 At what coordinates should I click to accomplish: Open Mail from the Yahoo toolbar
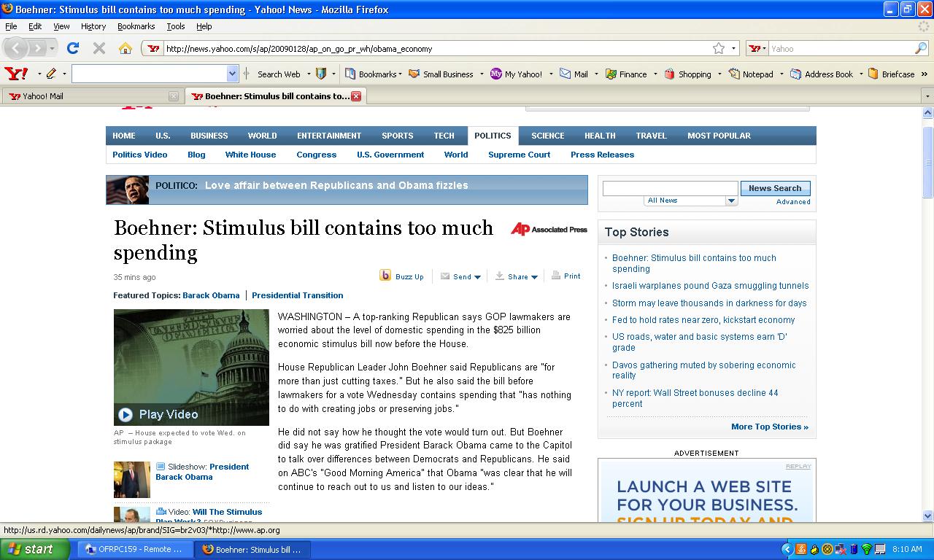[574, 74]
